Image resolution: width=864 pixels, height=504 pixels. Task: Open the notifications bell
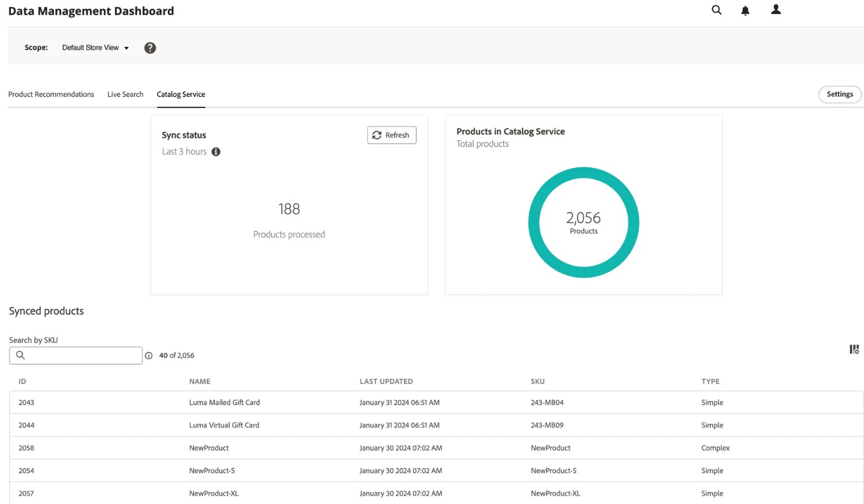click(745, 10)
